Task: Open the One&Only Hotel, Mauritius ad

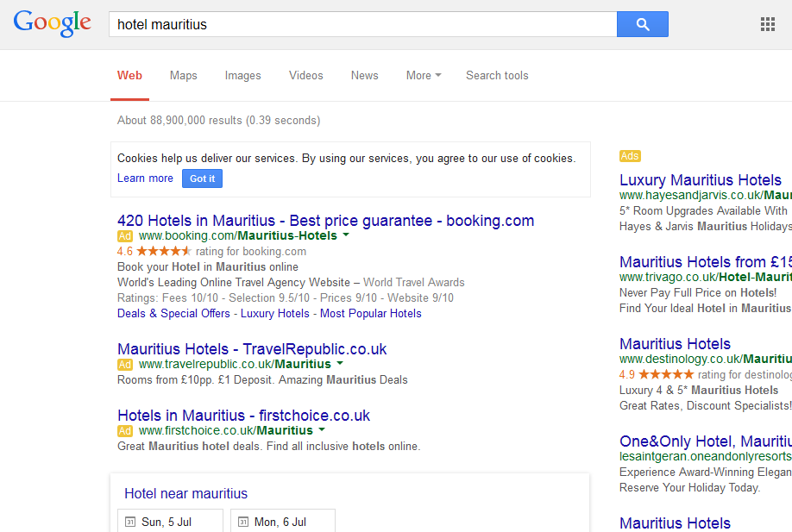Action: point(706,441)
